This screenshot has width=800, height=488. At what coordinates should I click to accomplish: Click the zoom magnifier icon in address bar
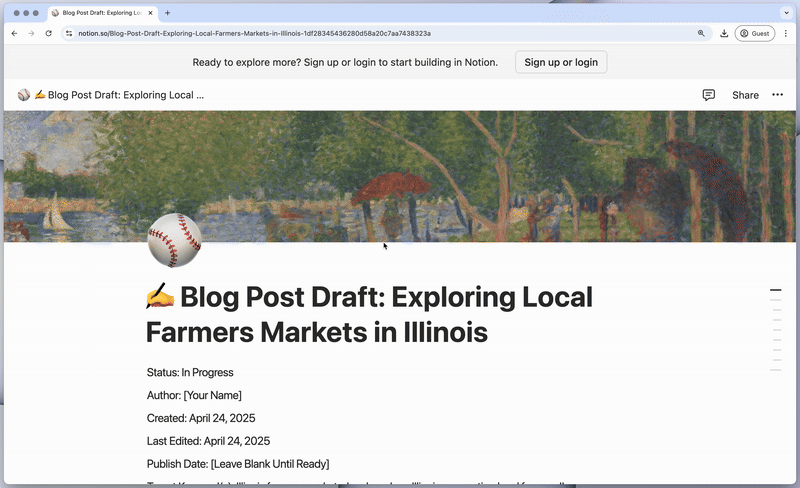(x=701, y=33)
